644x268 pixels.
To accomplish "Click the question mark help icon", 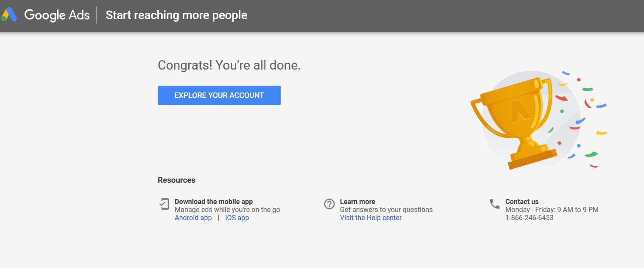I will [329, 204].
